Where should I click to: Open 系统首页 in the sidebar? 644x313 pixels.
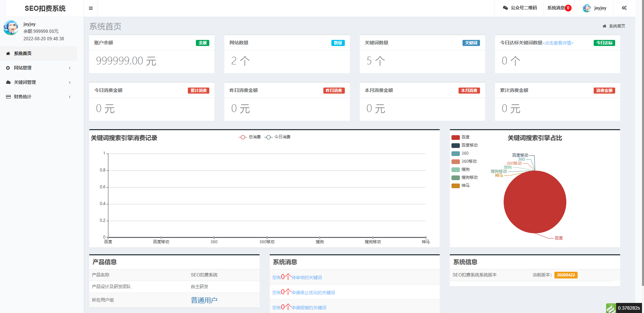(x=39, y=53)
